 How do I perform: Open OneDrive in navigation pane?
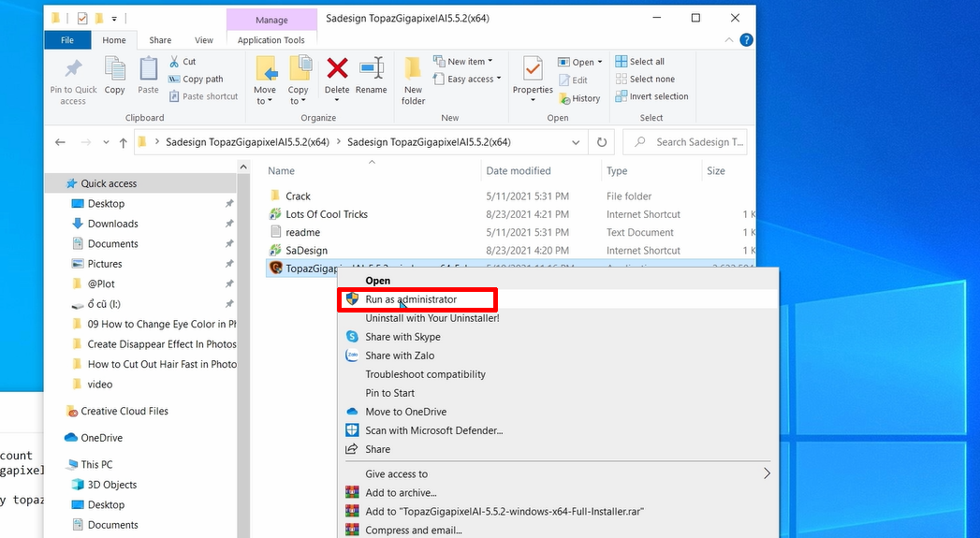(101, 438)
